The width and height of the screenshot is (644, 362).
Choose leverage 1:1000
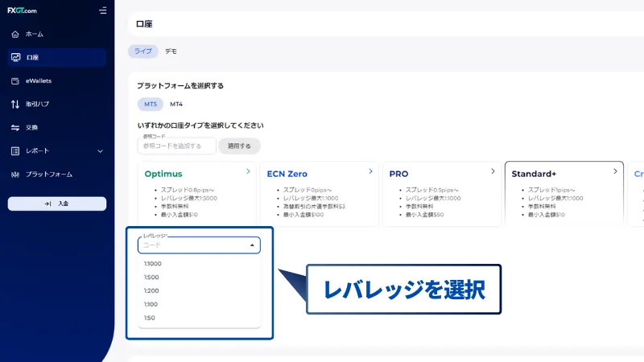point(199,264)
